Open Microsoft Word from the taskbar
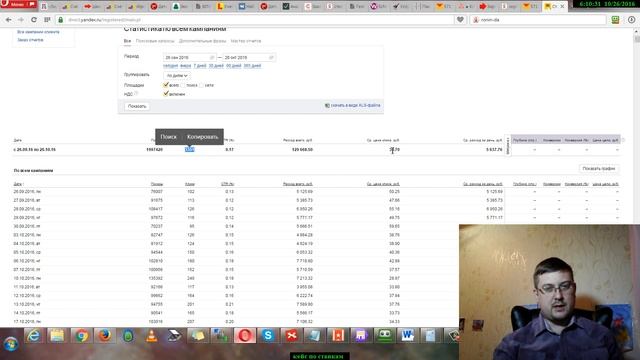The height and width of the screenshot is (360, 640). coord(407,336)
